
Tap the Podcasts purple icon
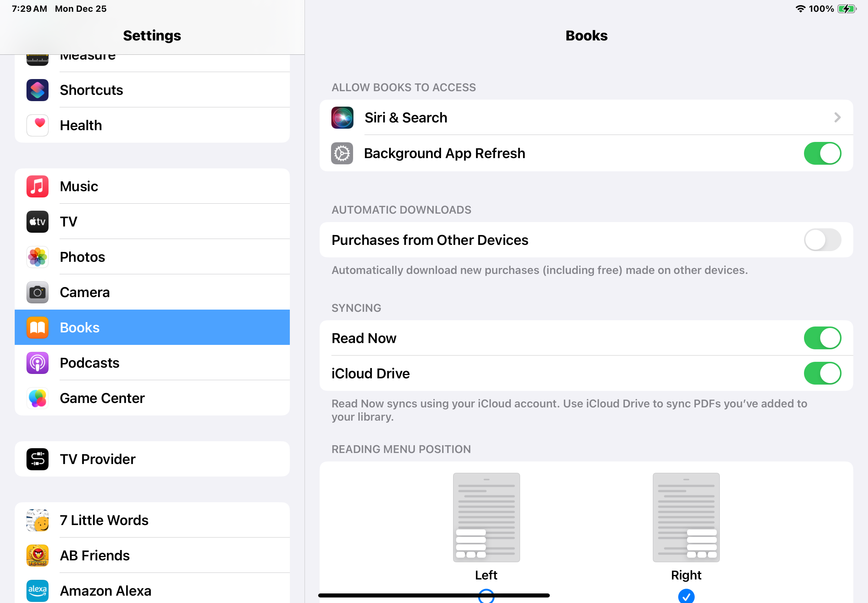[38, 363]
